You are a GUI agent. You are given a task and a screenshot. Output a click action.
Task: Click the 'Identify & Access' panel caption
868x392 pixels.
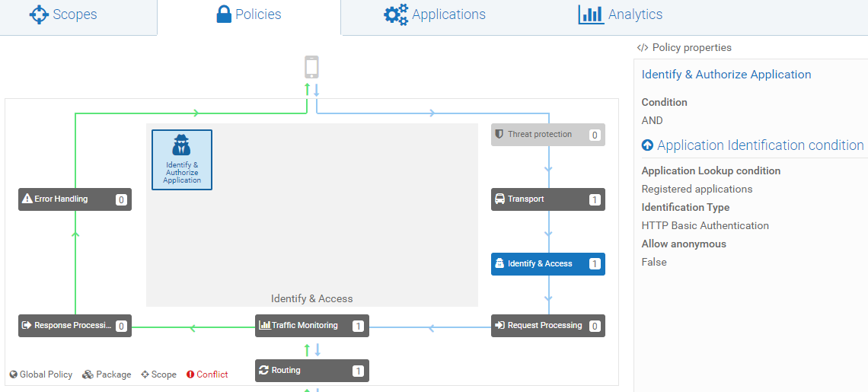pos(311,298)
